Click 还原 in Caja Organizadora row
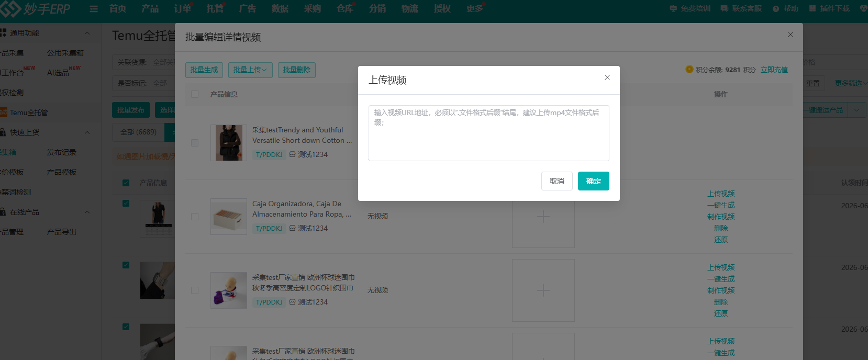 [721, 240]
